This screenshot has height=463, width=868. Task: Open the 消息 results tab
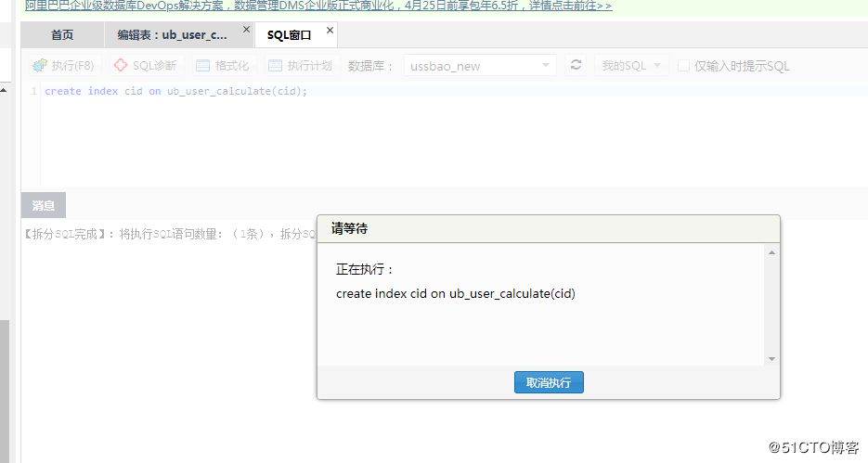(x=44, y=205)
